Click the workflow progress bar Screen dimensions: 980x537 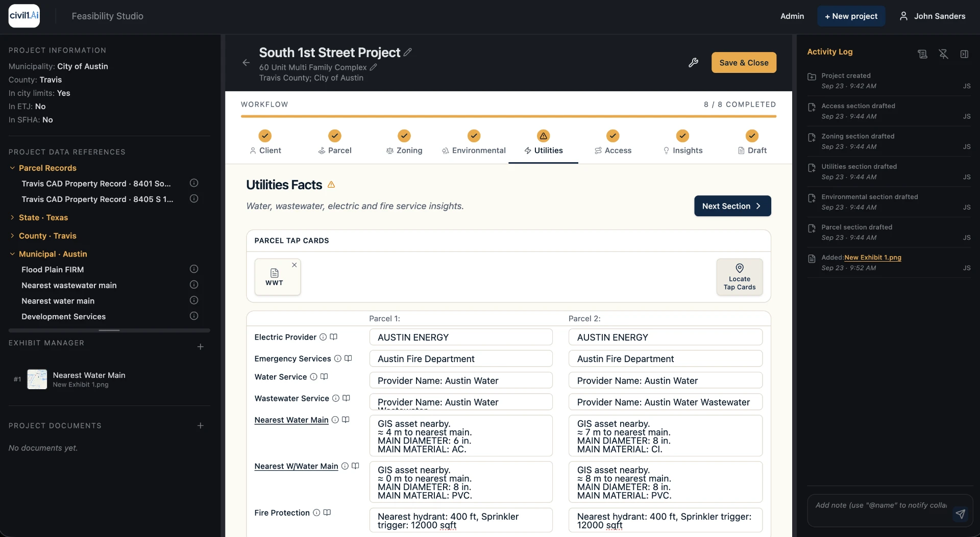click(x=508, y=116)
